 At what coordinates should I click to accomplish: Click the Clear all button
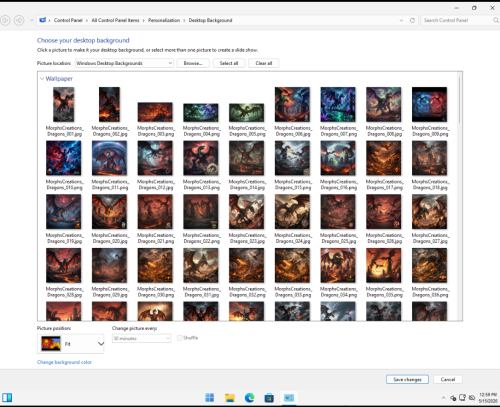click(264, 63)
